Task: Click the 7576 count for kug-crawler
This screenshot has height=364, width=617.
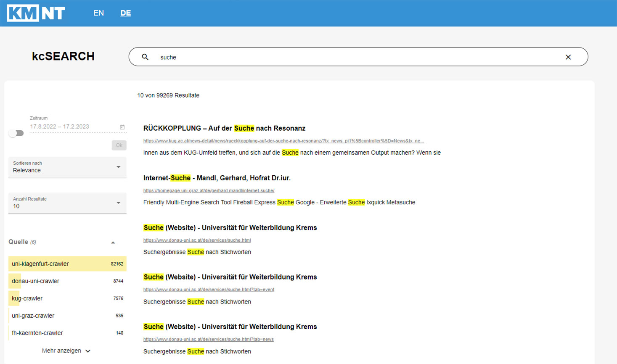Action: point(118,298)
